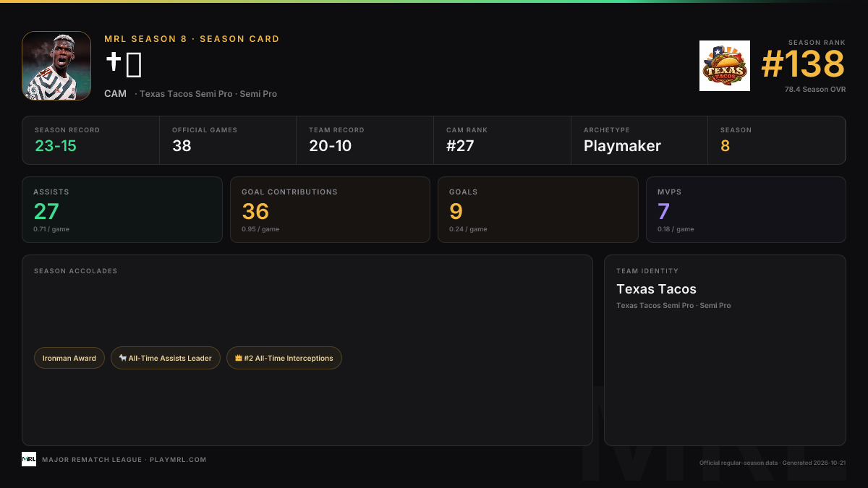
Task: Click "MRL SEASON 8 · SEASON CARD" header text
Action: (x=192, y=39)
